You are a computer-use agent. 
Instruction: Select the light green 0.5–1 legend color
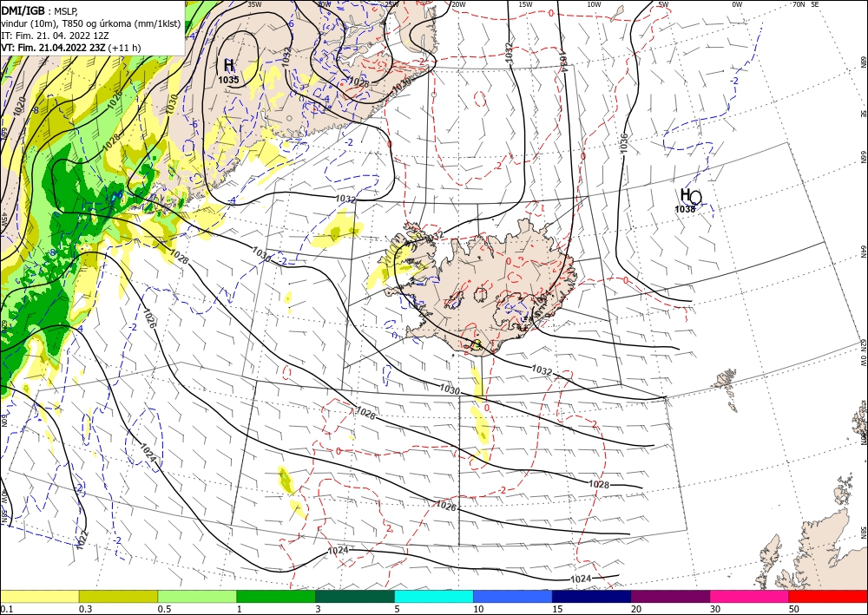[197, 596]
